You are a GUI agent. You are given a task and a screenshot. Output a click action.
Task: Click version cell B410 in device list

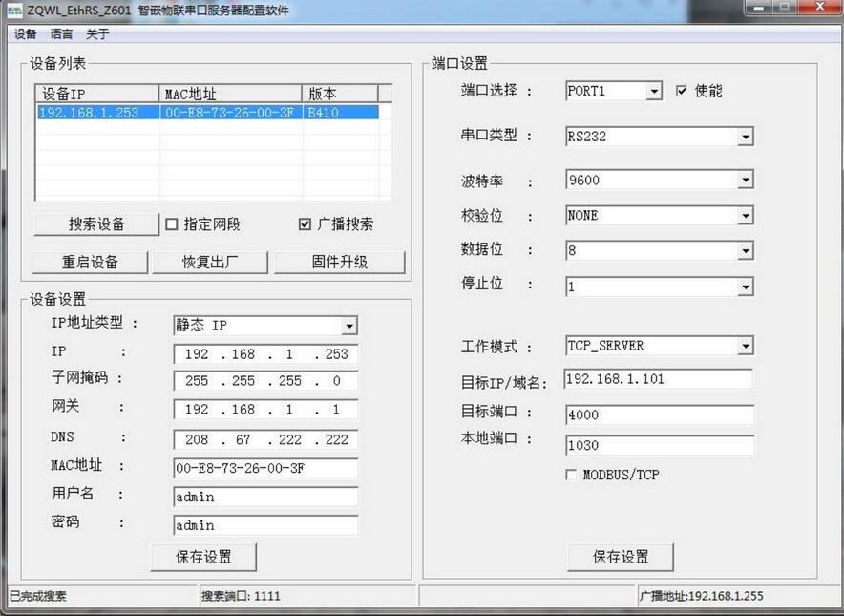pos(340,113)
